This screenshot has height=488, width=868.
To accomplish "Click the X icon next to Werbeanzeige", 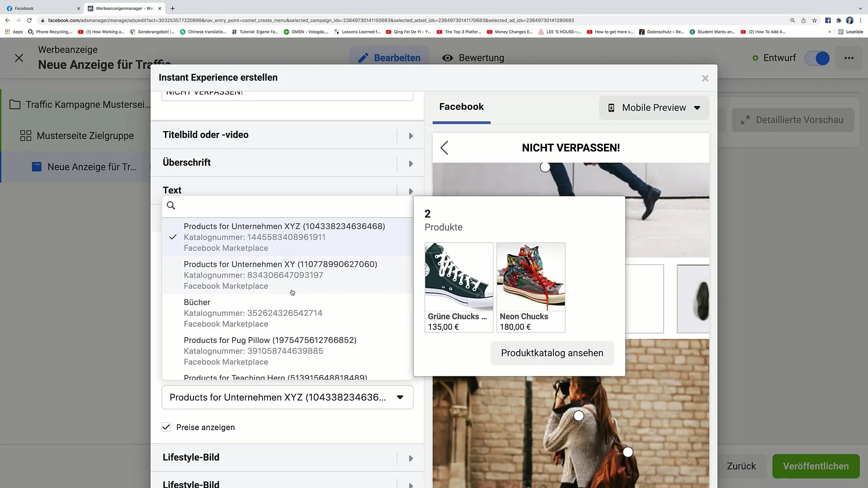I will point(19,58).
